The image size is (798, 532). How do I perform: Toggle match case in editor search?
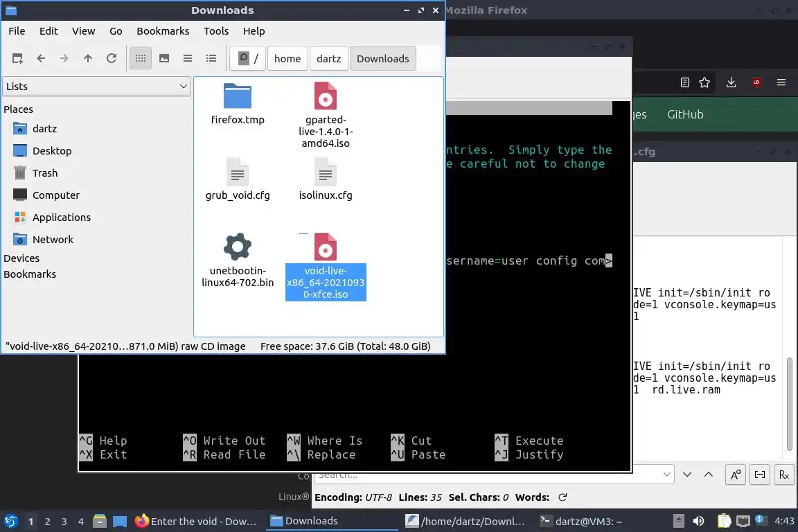736,475
